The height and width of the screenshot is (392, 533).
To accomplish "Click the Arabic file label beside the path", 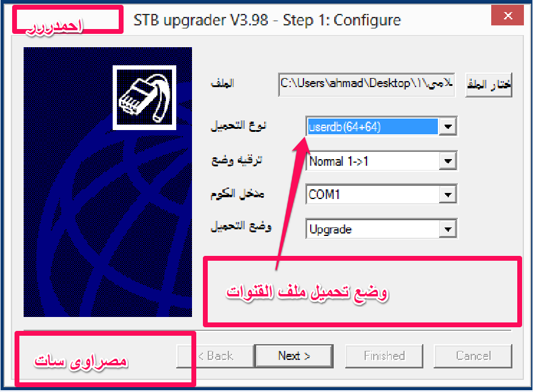I will [x=223, y=83].
